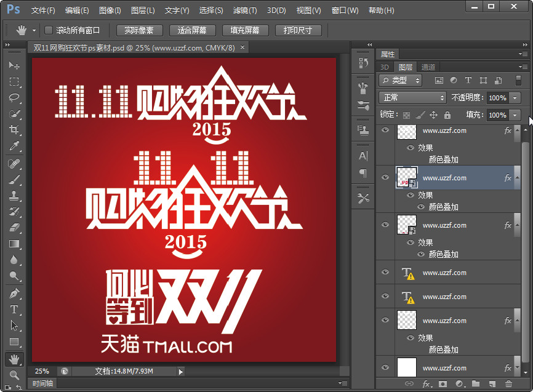Open the 滤镜(T) menu
533x392 pixels.
click(245, 10)
